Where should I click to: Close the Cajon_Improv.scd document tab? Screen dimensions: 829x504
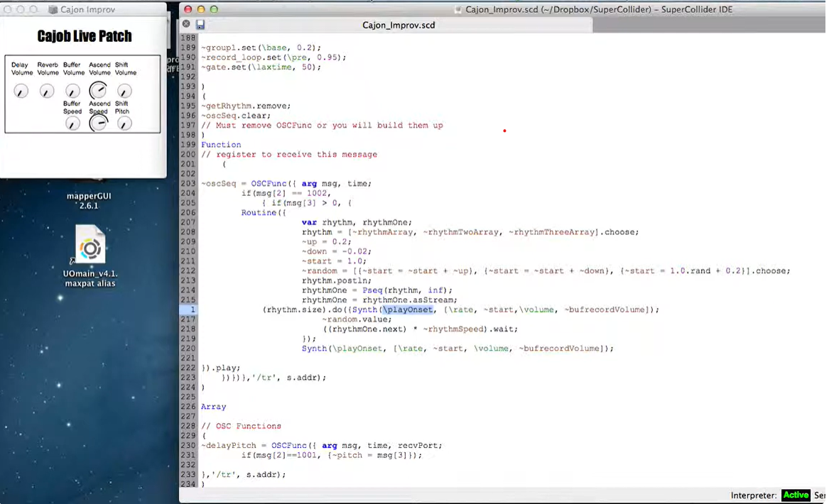coord(186,23)
